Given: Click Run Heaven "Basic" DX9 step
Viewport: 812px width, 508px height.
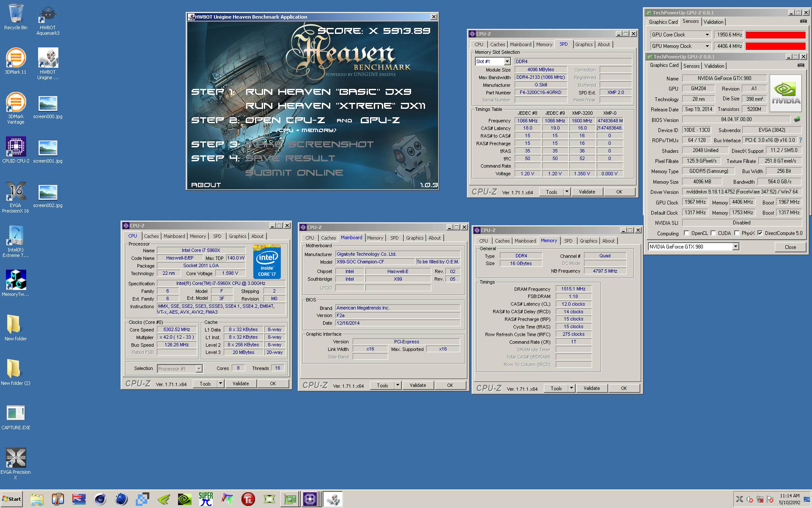Looking at the screenshot, I should coord(328,91).
